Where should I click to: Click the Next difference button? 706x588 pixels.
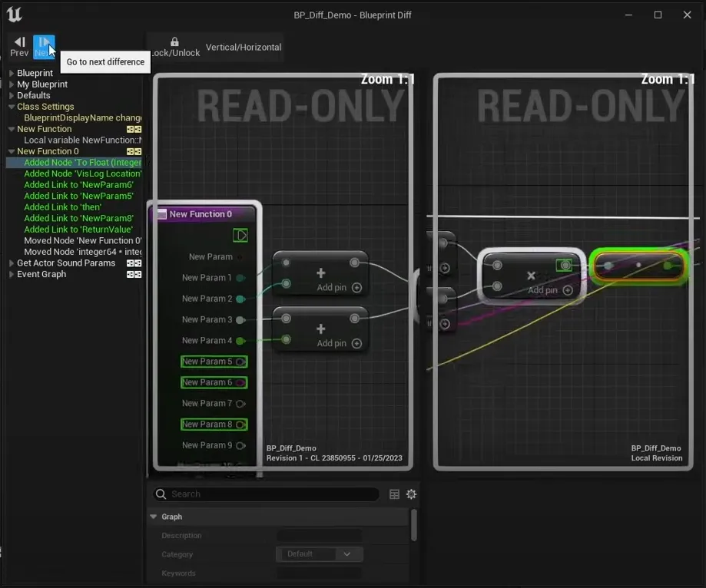click(44, 47)
